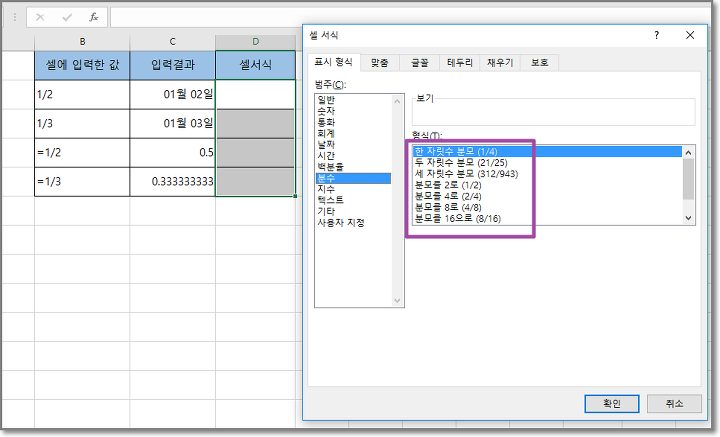Switch to the 채우기 tab

tap(500, 62)
